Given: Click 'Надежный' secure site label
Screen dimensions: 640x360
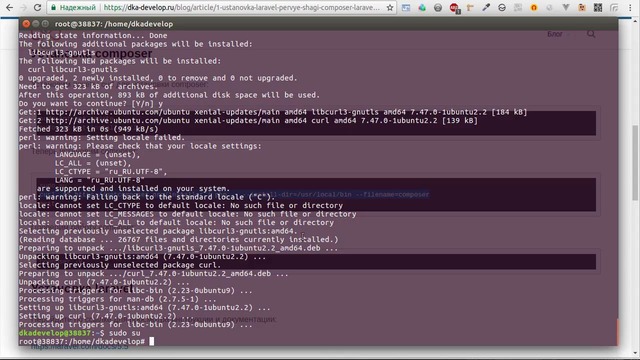Looking at the screenshot, I should pyautogui.click(x=78, y=7).
